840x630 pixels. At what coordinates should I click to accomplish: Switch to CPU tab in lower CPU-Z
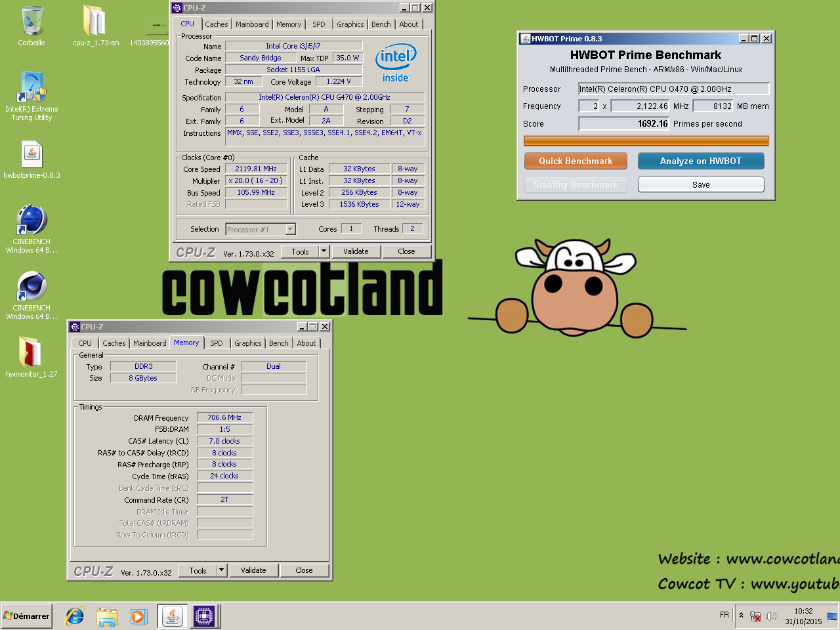pos(85,343)
